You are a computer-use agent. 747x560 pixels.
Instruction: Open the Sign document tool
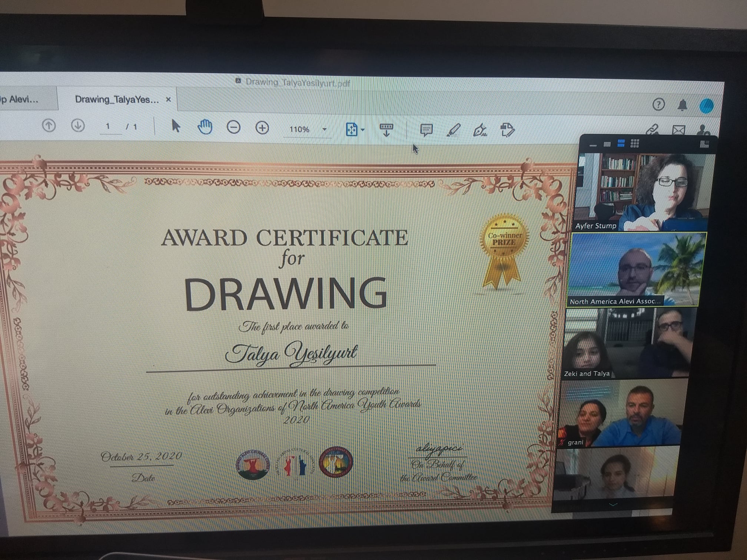click(x=480, y=130)
